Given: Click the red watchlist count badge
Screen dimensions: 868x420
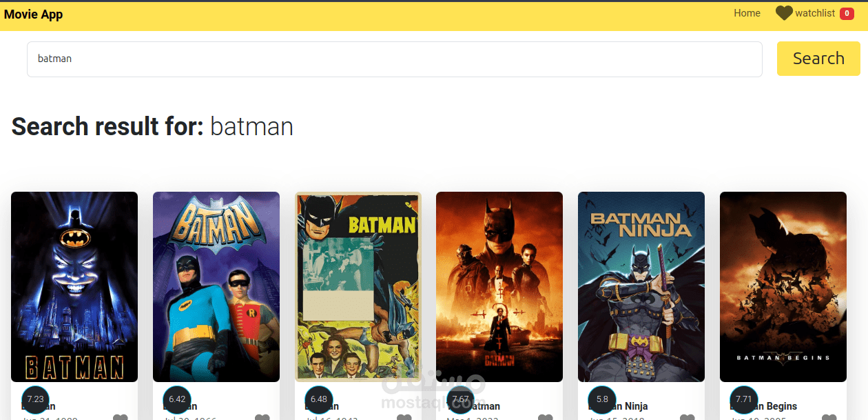Looking at the screenshot, I should click(x=847, y=14).
